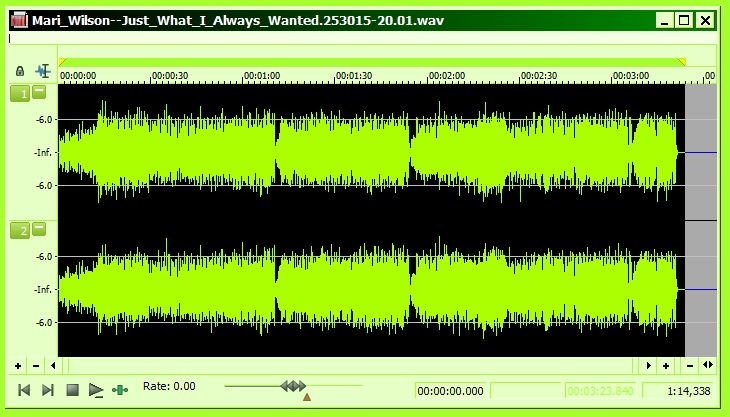Maximize the data window
This screenshot has height=417, width=730.
click(684, 20)
